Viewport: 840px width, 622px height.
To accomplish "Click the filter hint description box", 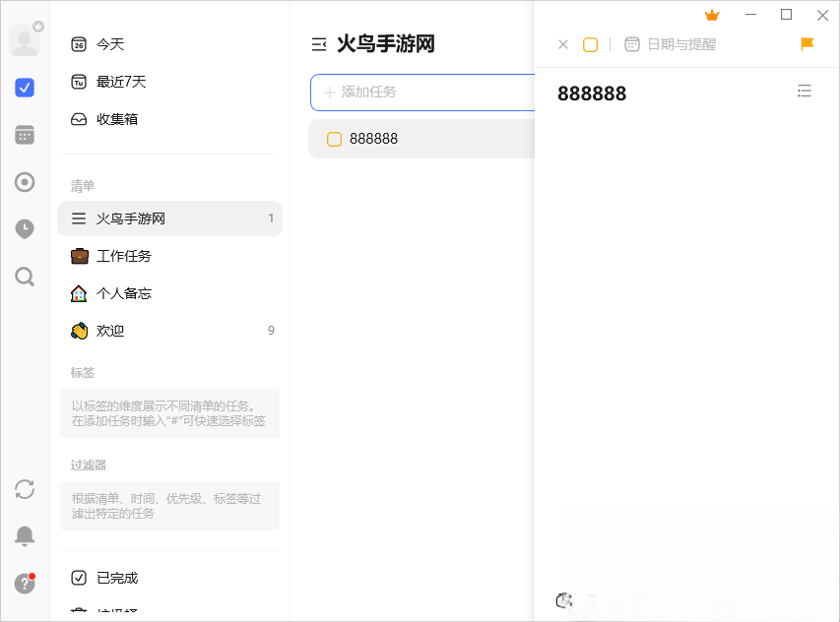I will [169, 506].
